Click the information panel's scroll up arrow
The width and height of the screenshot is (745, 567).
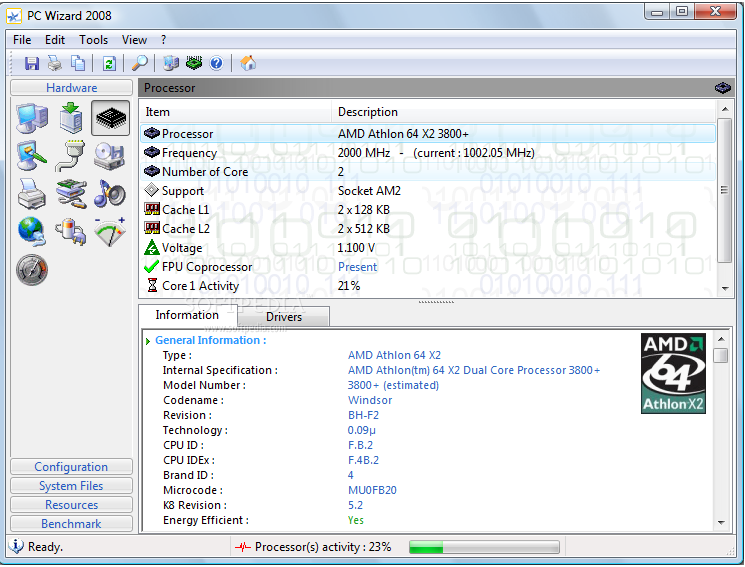721,339
